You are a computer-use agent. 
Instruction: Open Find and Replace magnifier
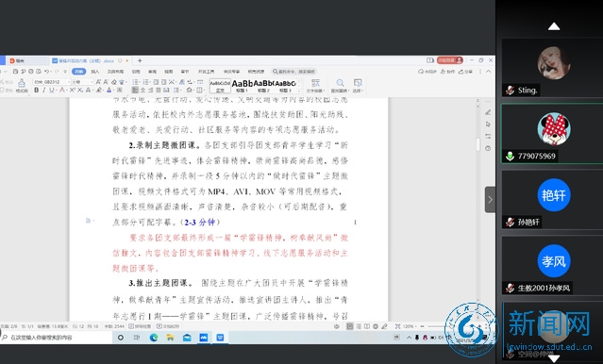pos(340,86)
